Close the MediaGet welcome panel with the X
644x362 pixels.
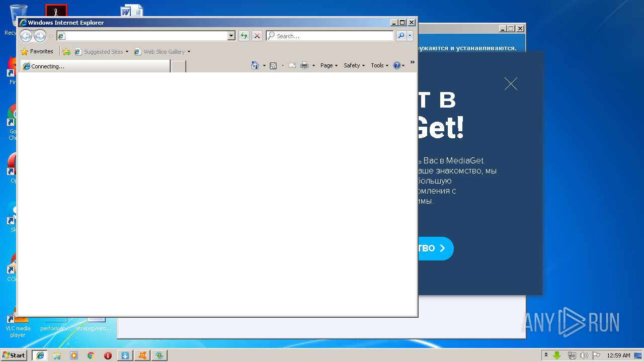point(511,84)
